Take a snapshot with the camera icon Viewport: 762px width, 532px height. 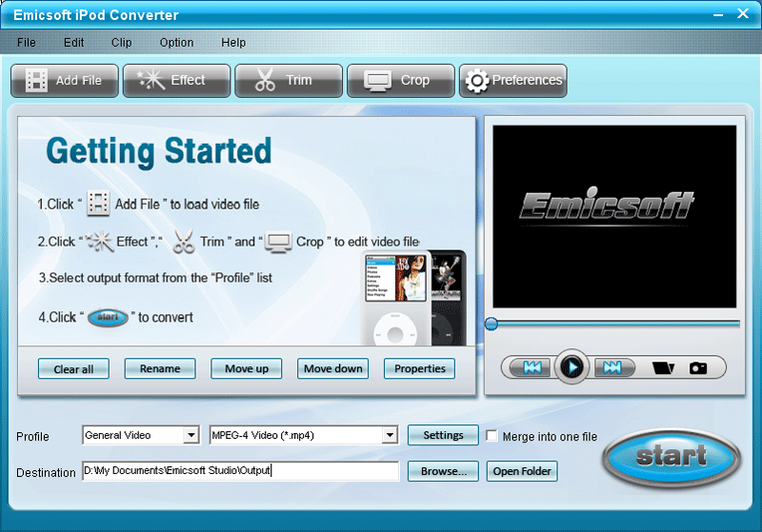[x=698, y=368]
